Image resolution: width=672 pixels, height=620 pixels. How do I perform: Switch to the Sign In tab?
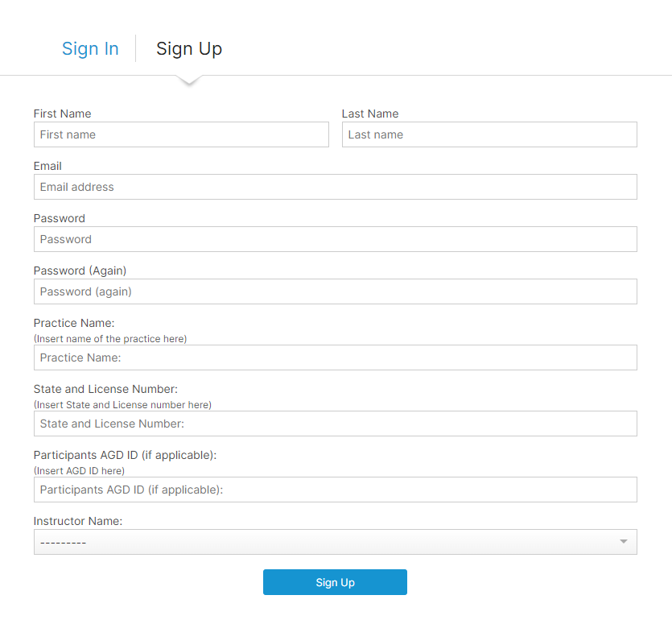[90, 49]
